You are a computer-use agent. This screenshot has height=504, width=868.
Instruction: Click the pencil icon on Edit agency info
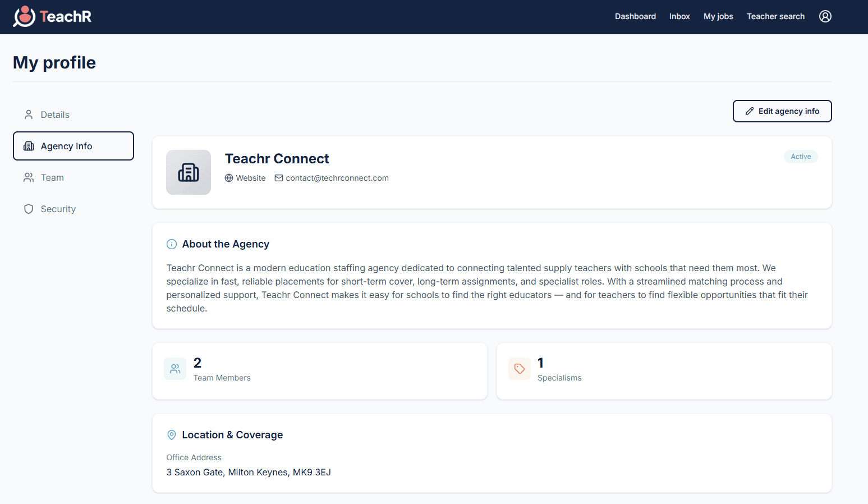(750, 111)
